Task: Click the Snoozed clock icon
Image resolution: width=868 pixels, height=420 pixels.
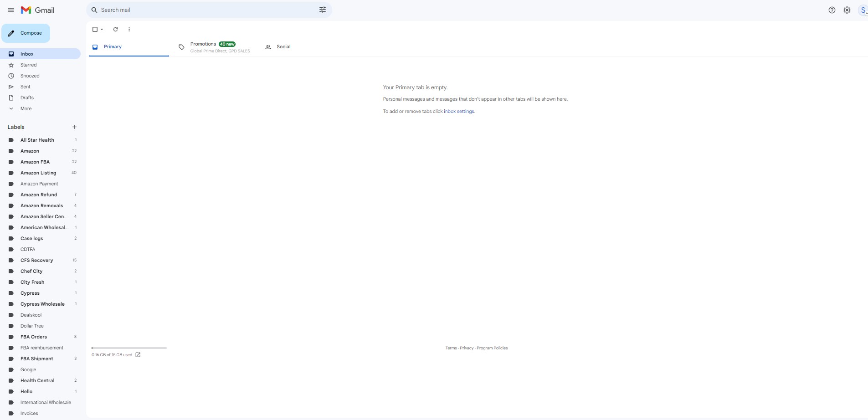Action: point(11,76)
